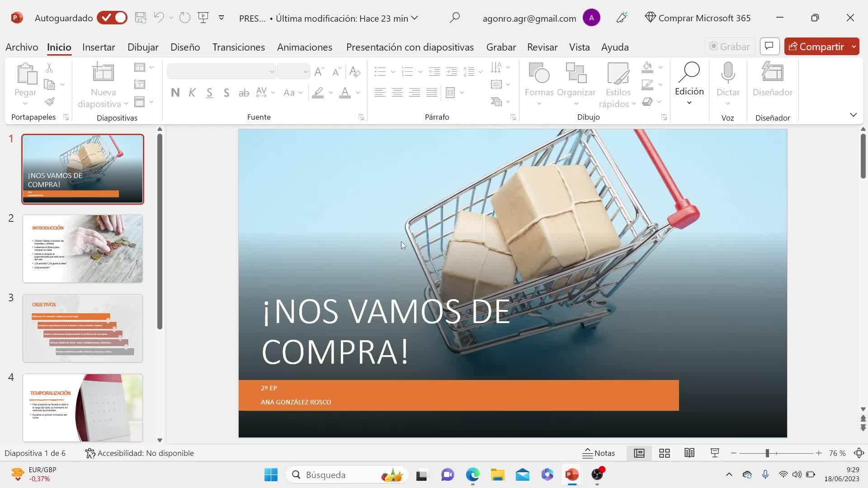This screenshot has height=488, width=868.
Task: Open the Diseñador design ideas
Action: point(772,73)
